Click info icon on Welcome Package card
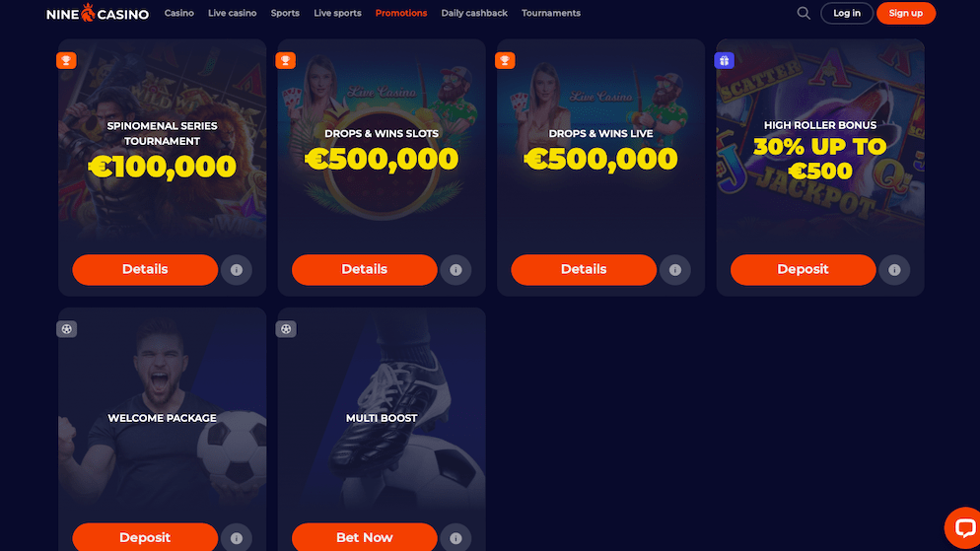The image size is (980, 551). [x=237, y=538]
